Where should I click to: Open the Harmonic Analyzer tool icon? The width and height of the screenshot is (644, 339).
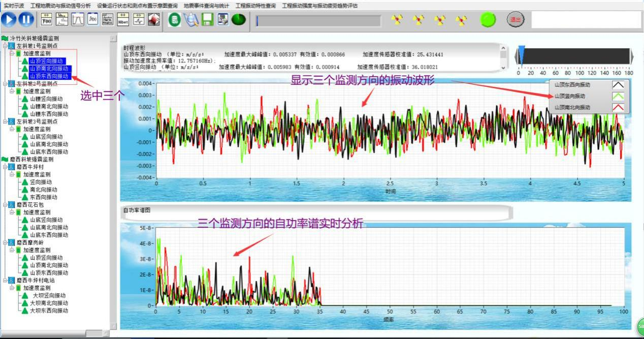click(x=108, y=20)
